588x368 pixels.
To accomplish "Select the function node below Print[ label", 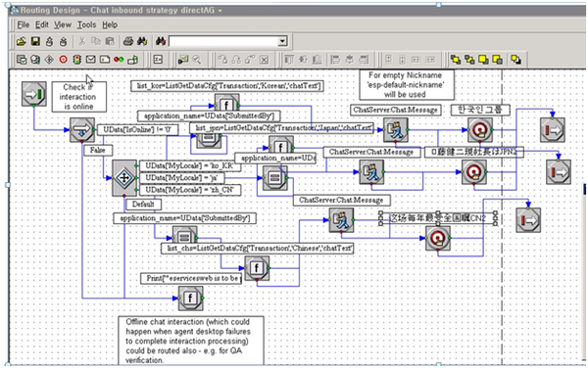I will pyautogui.click(x=190, y=298).
